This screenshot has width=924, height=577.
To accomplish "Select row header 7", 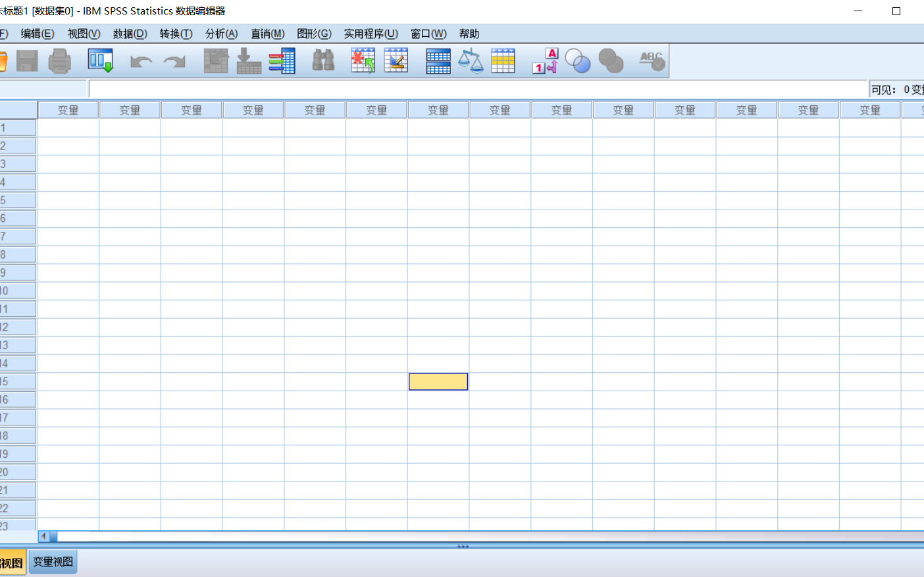I will [18, 236].
